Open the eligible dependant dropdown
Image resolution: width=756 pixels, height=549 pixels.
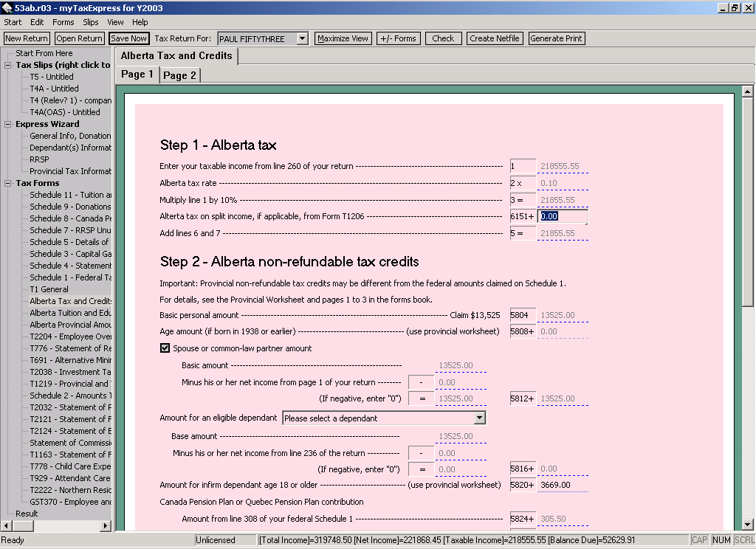[479, 418]
